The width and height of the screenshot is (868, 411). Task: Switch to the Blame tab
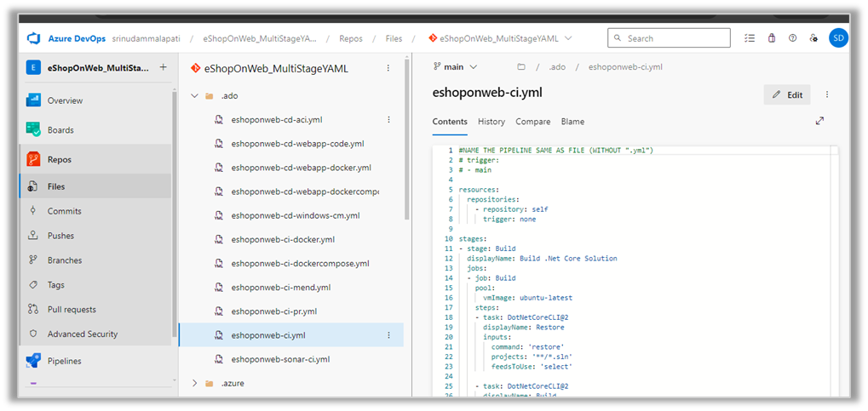tap(572, 122)
